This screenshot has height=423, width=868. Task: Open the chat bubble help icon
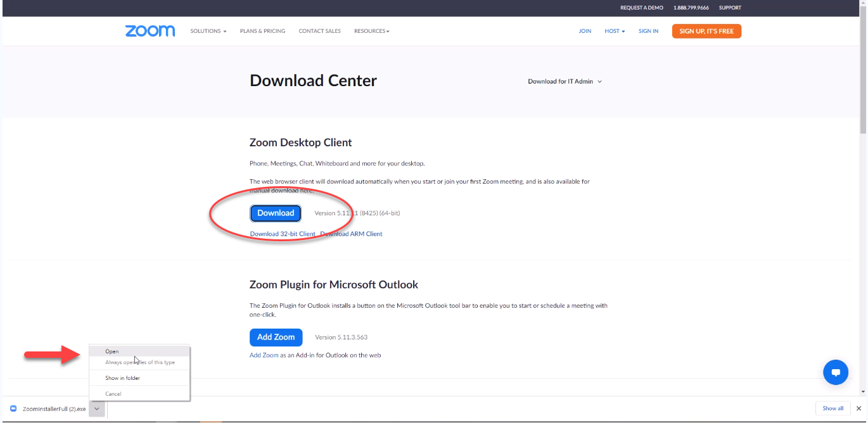tap(835, 372)
